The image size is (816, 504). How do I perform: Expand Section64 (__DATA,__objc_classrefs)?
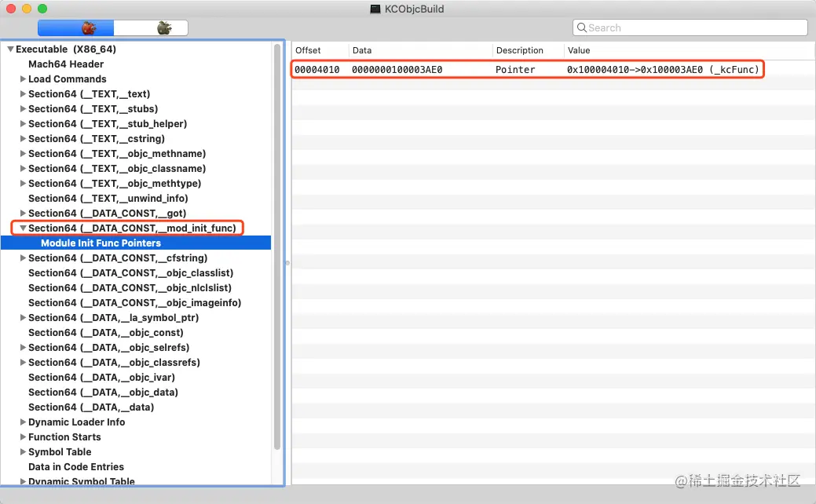[x=23, y=362]
